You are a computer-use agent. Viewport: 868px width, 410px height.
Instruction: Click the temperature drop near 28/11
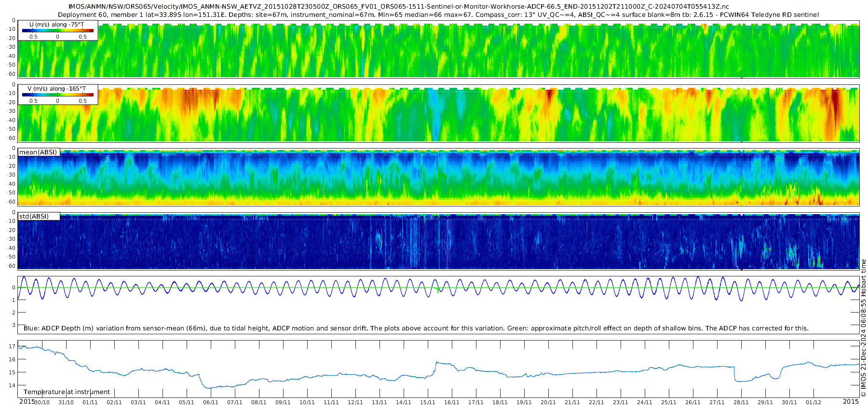(734, 374)
